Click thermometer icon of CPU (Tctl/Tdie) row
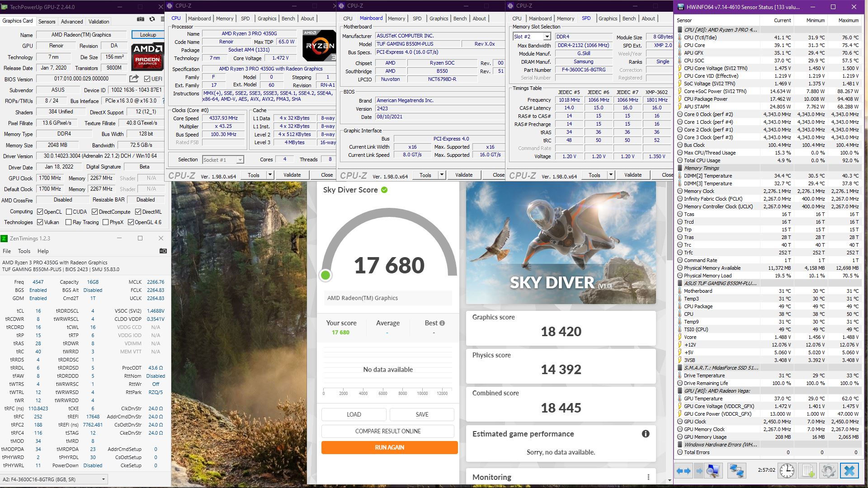 point(679,38)
